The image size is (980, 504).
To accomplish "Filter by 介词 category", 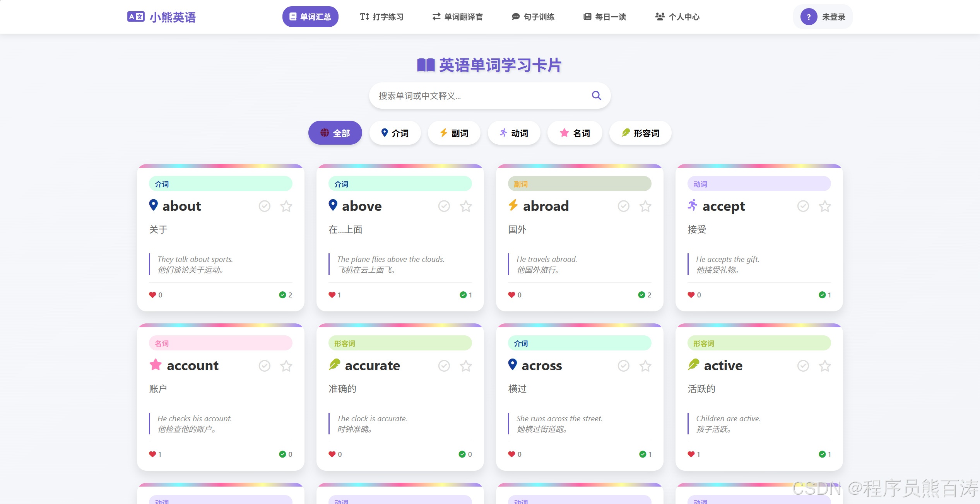I will click(395, 133).
